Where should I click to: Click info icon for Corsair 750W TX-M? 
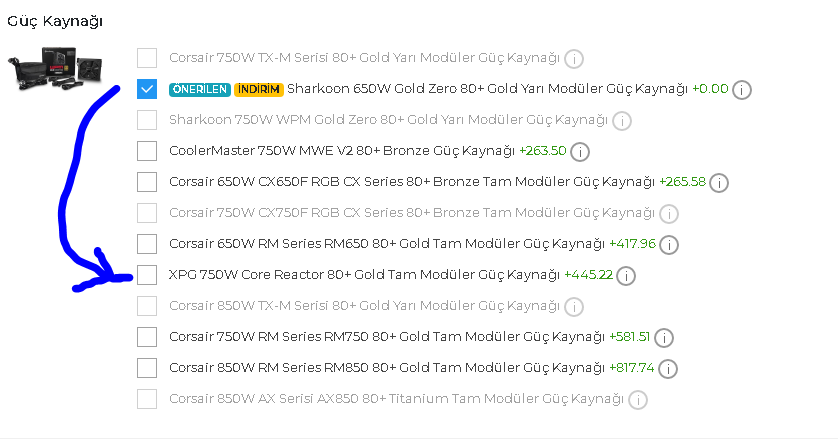574,58
